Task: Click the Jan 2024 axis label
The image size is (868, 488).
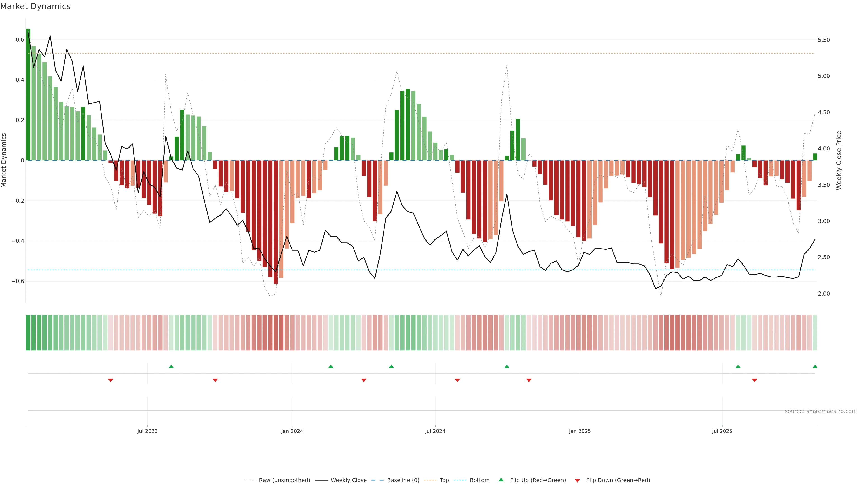Action: pos(292,431)
